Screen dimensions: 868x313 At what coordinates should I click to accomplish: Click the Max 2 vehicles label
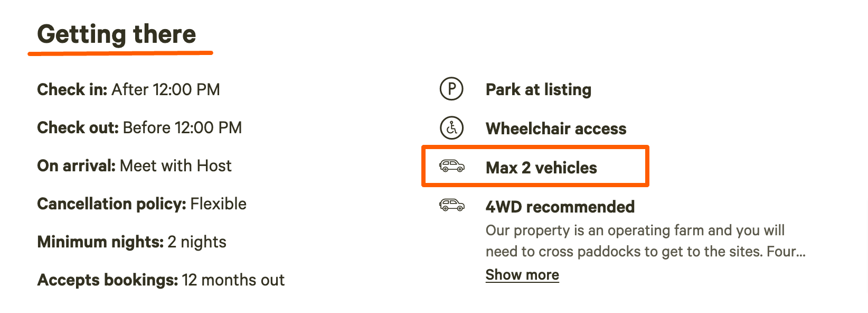[x=541, y=168]
